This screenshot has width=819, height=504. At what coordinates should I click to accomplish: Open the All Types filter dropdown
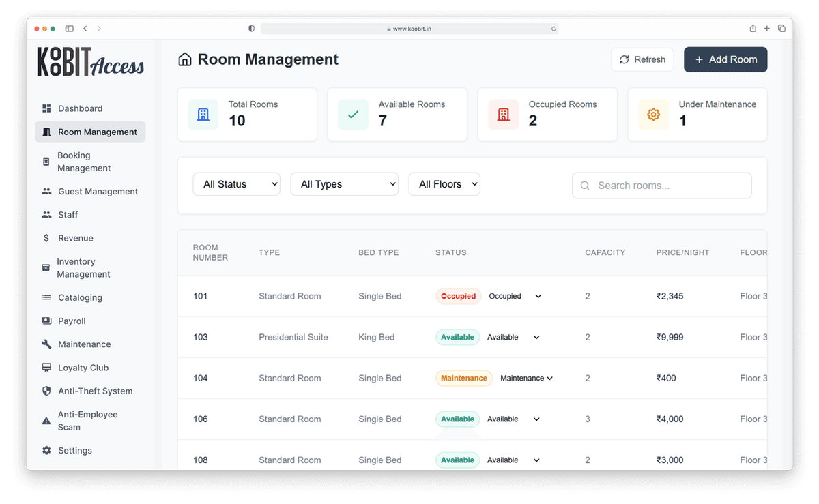pyautogui.click(x=344, y=184)
